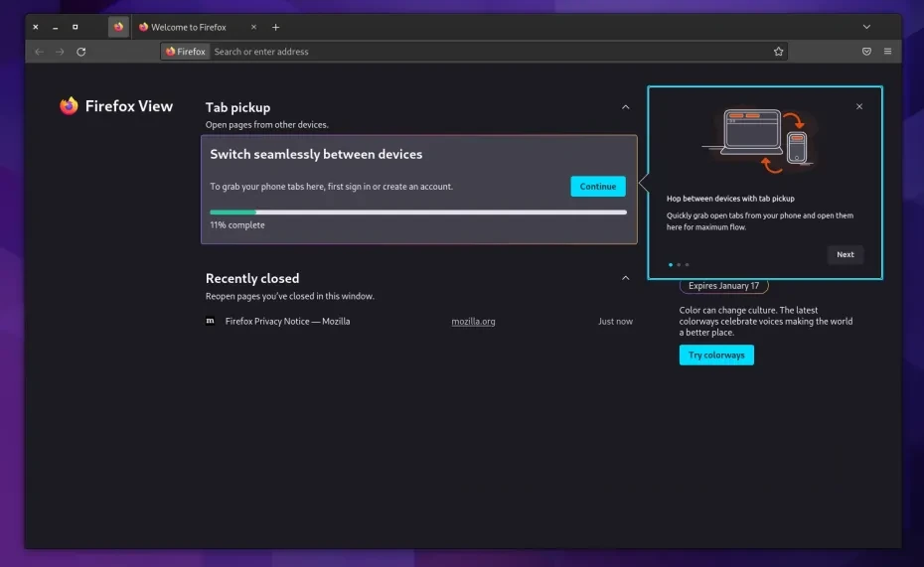This screenshot has height=567, width=924.
Task: Dismiss the tab pickup tour popup
Action: [x=859, y=106]
